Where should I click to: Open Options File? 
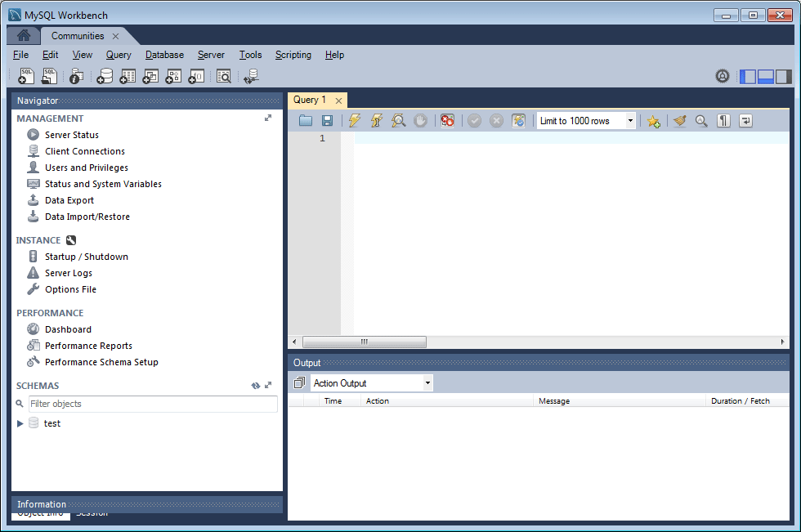(x=70, y=289)
